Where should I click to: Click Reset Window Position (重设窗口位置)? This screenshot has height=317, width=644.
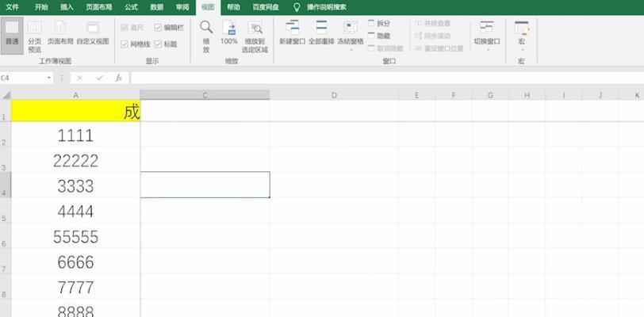pyautogui.click(x=439, y=48)
